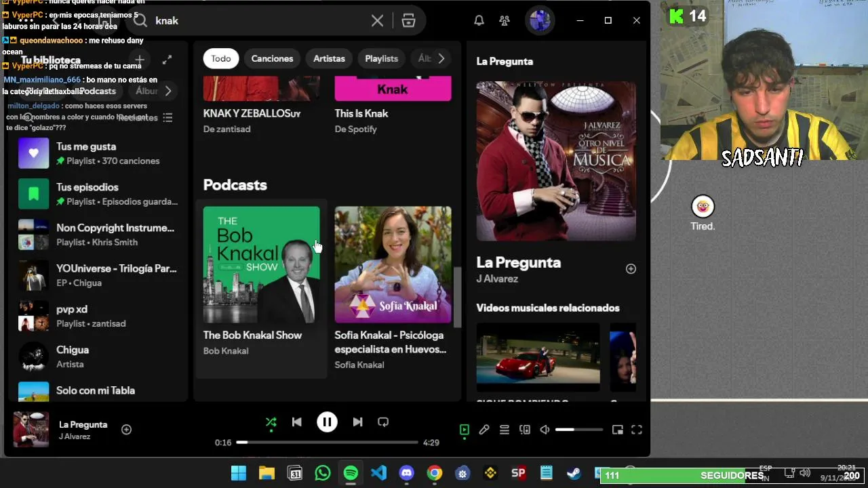868x488 pixels.
Task: Open the pvp xd playlist
Action: [97, 316]
